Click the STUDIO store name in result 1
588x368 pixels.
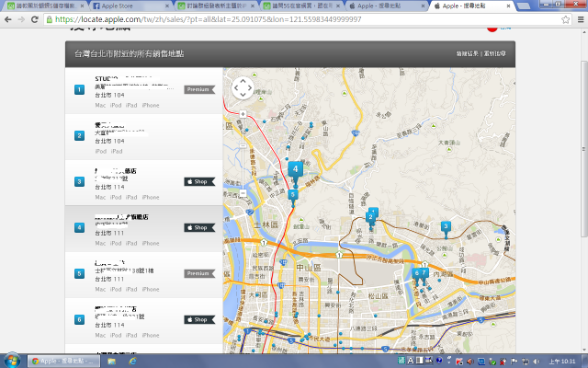point(128,78)
